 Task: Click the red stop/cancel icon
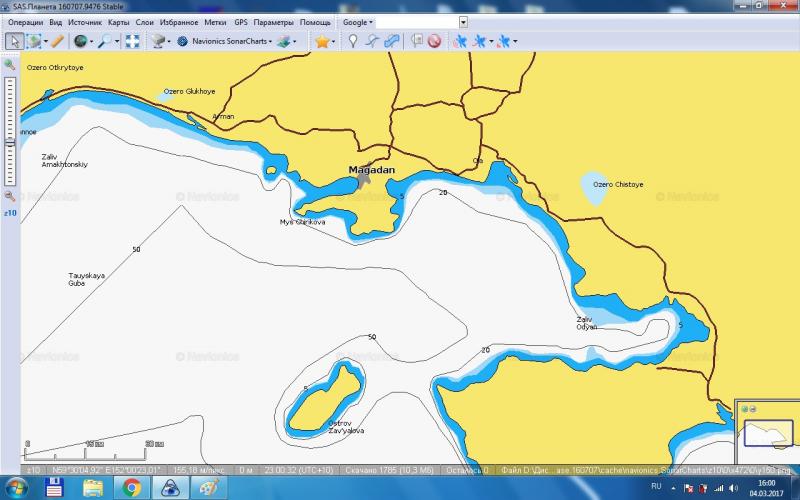click(x=435, y=41)
